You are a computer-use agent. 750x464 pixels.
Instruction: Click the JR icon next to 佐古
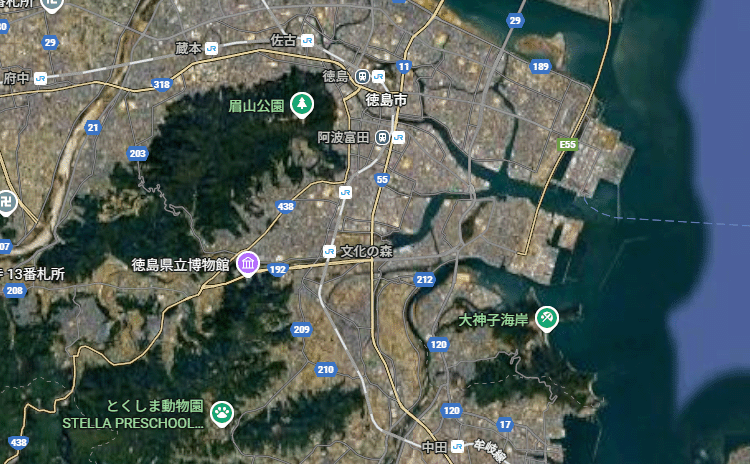308,41
